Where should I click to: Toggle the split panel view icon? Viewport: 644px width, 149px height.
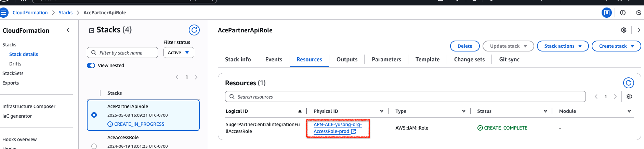pos(606,13)
